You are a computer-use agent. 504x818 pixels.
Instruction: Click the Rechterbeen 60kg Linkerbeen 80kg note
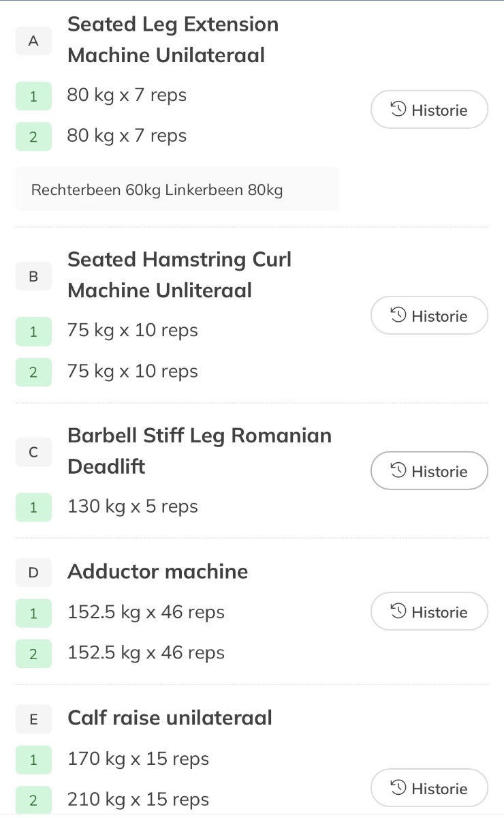tap(177, 190)
